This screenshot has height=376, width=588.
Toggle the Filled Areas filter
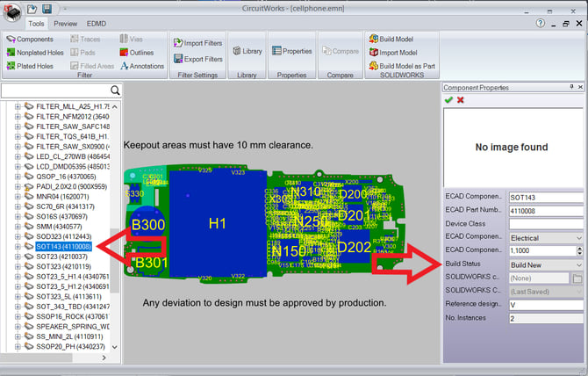(92, 66)
